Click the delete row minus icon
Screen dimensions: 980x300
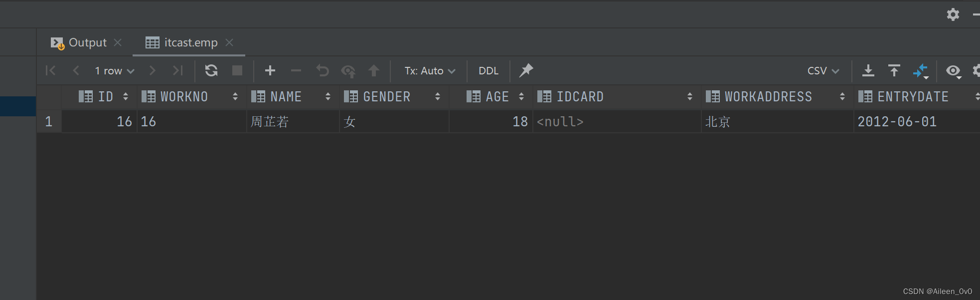(x=296, y=70)
